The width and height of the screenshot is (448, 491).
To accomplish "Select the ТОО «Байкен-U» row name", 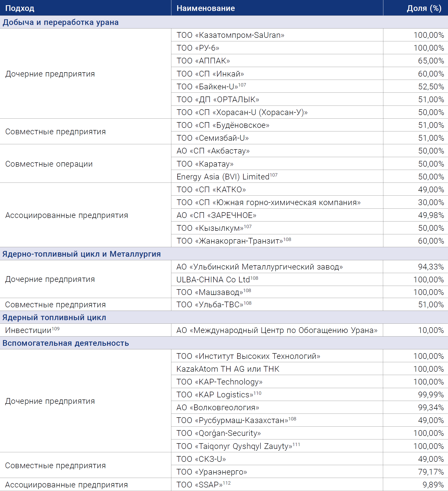I will tap(277, 87).
